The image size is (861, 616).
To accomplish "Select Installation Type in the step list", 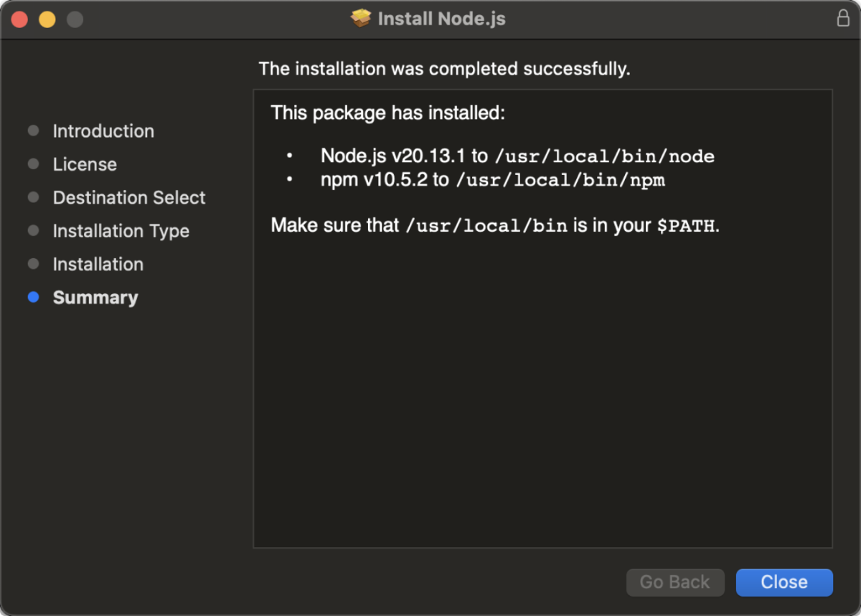I will [121, 230].
